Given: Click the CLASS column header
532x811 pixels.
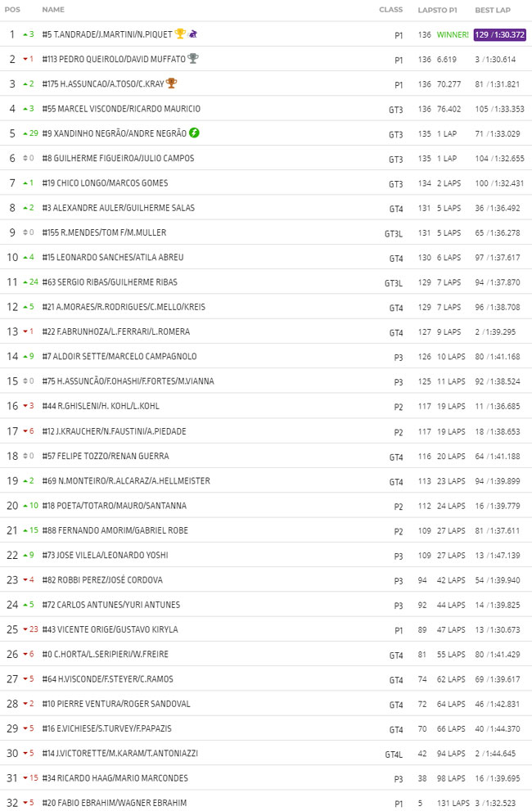Looking at the screenshot, I should pos(390,10).
